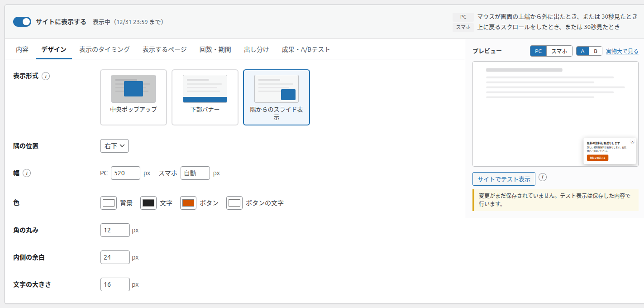Open the 表示するページ tab
Image resolution: width=644 pixels, height=308 pixels.
pos(165,49)
